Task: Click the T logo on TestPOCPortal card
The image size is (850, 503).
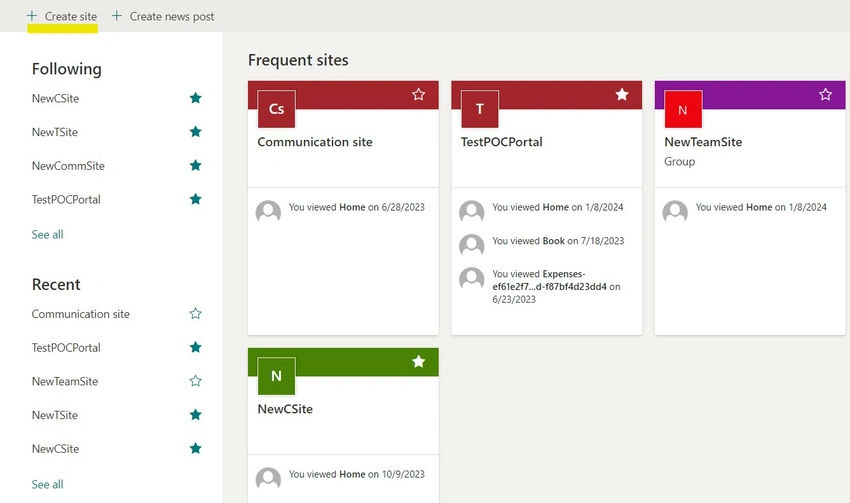Action: click(480, 109)
